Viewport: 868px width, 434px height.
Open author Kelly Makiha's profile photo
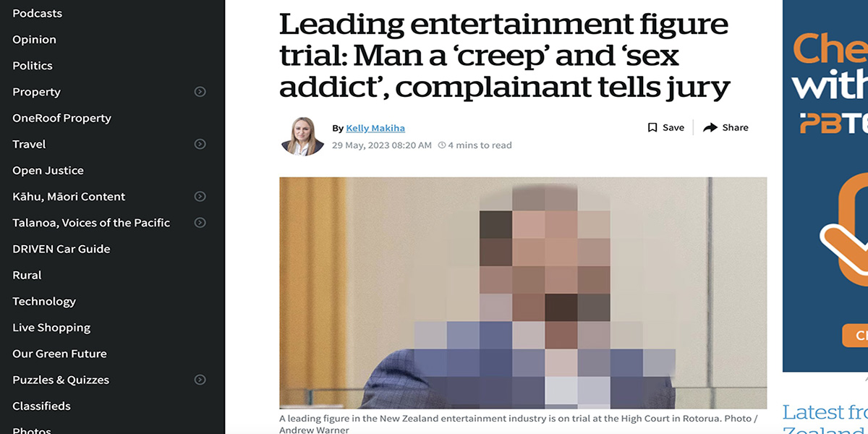tap(302, 136)
